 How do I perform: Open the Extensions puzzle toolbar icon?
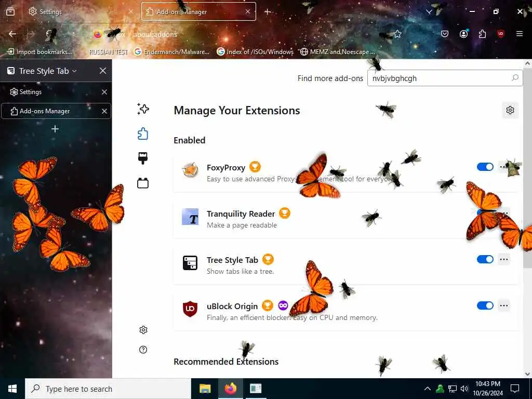click(x=482, y=34)
